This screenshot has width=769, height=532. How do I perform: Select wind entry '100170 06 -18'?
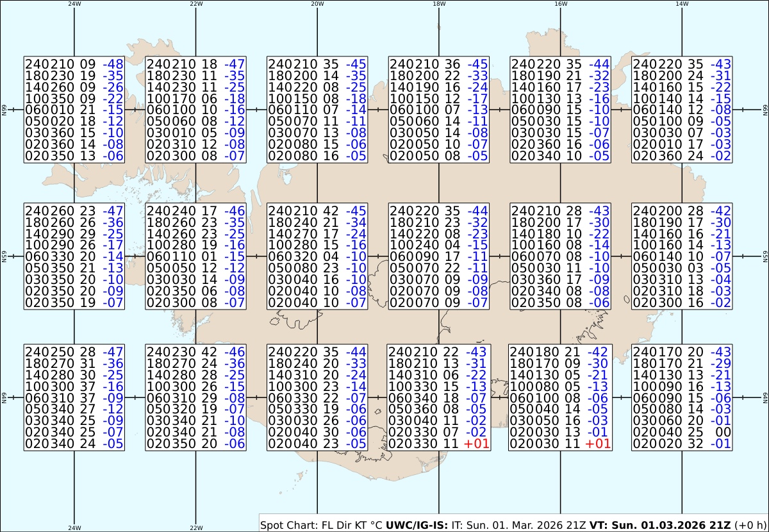(195, 99)
